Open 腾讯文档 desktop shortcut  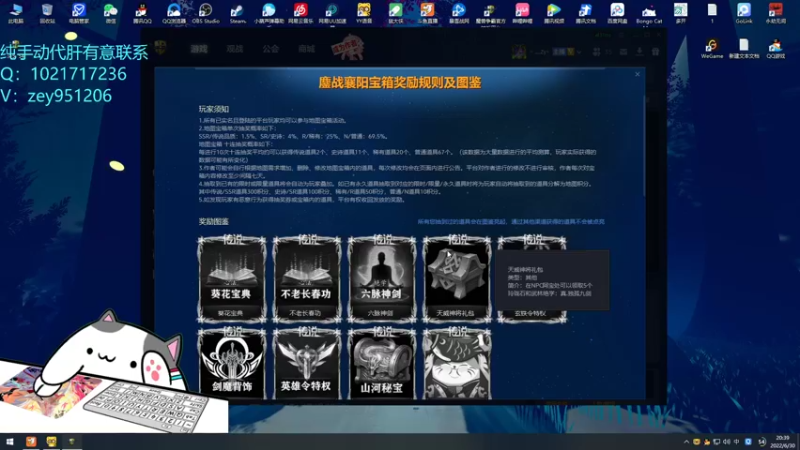click(x=585, y=13)
